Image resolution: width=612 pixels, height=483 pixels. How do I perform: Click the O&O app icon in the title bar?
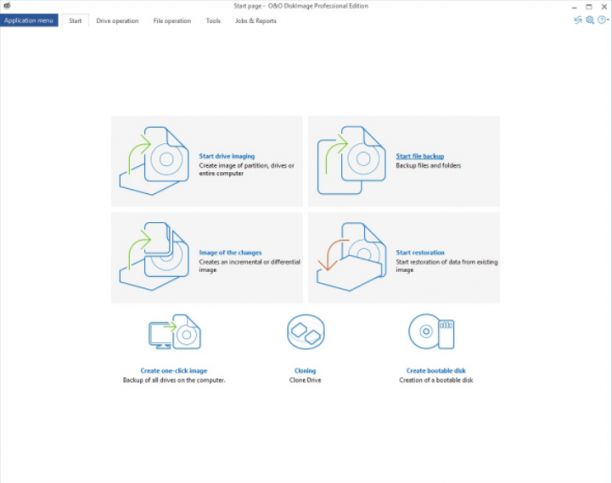[7, 5]
